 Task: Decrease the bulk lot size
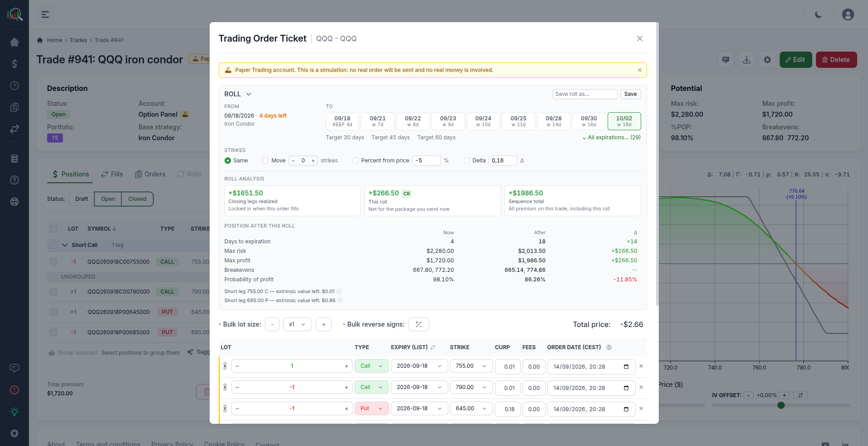click(272, 324)
